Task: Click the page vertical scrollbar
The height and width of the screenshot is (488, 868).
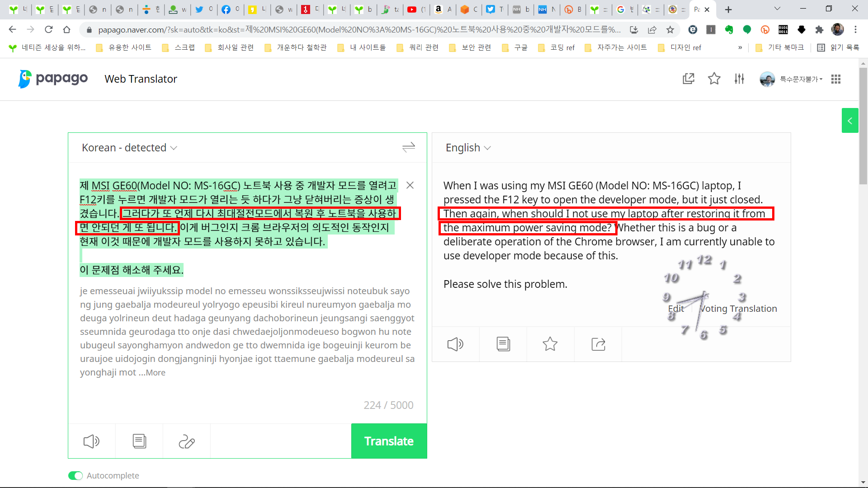Action: [863, 126]
